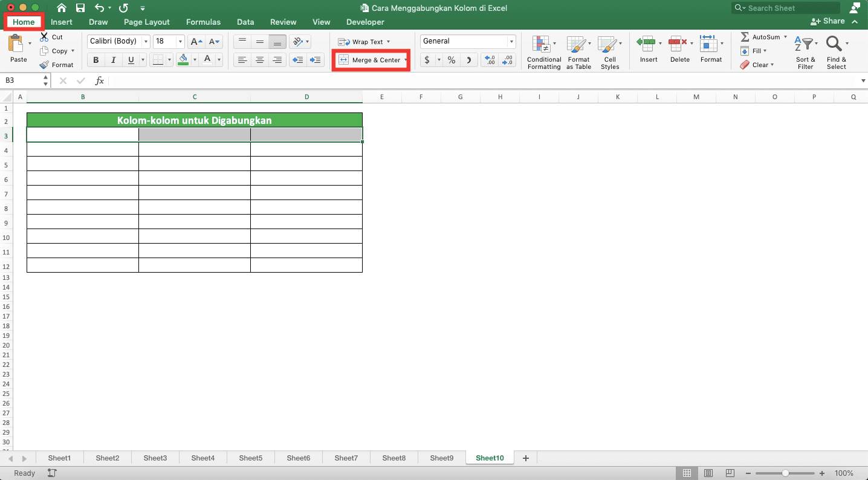Switch to the Data tab
Image resolution: width=868 pixels, height=480 pixels.
point(245,22)
